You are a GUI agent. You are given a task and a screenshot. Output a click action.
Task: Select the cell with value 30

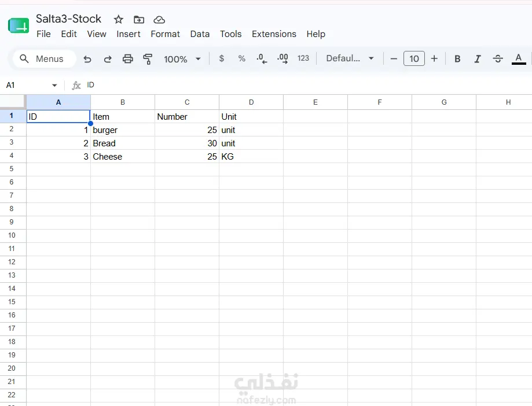coord(187,143)
